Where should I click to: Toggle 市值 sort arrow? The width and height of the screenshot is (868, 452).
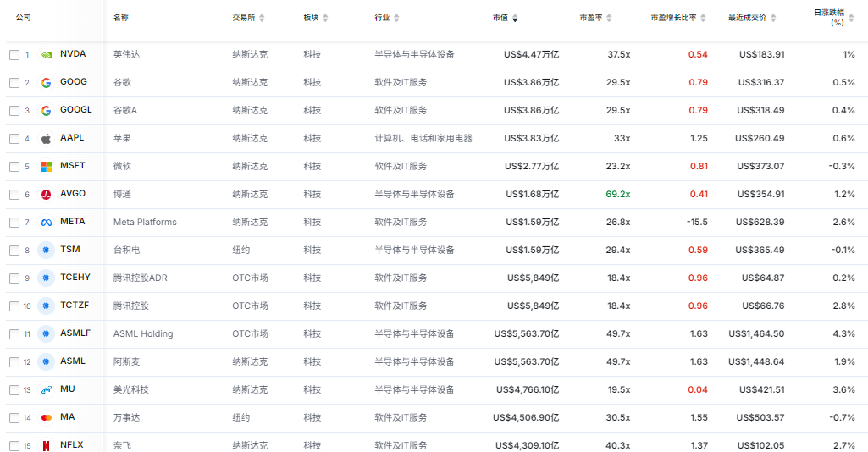[x=515, y=19]
